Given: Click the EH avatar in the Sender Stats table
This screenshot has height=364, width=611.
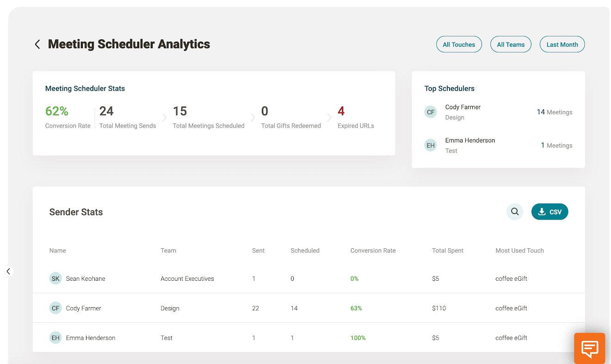Looking at the screenshot, I should point(56,338).
